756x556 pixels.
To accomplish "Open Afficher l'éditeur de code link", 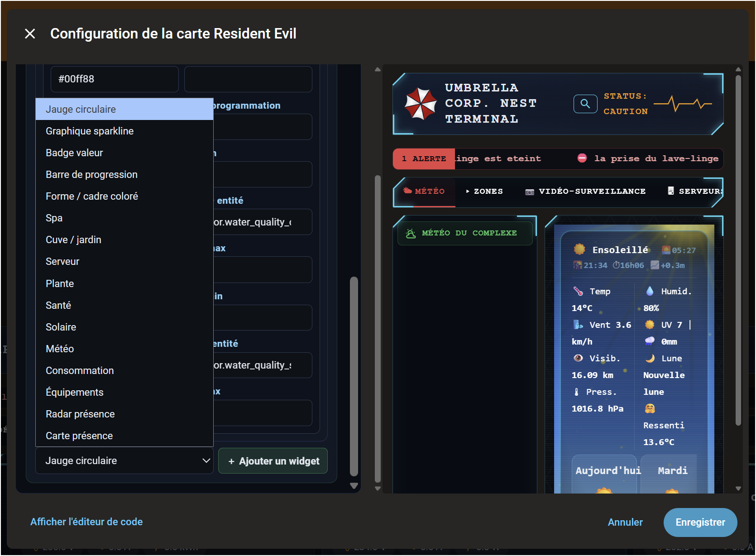I will pyautogui.click(x=86, y=522).
